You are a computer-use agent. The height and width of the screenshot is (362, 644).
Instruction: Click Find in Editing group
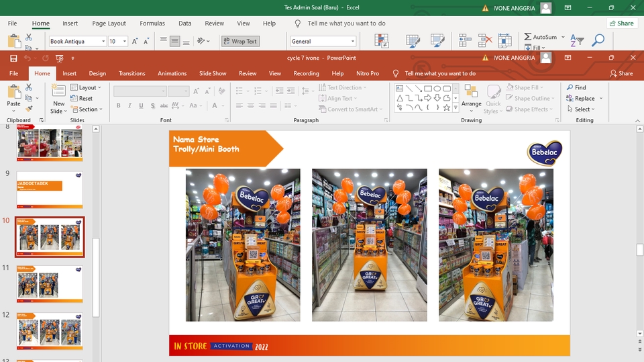click(x=576, y=87)
